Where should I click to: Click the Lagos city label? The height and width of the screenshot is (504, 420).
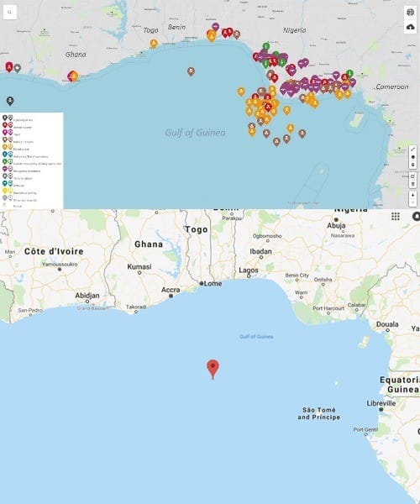coord(249,270)
